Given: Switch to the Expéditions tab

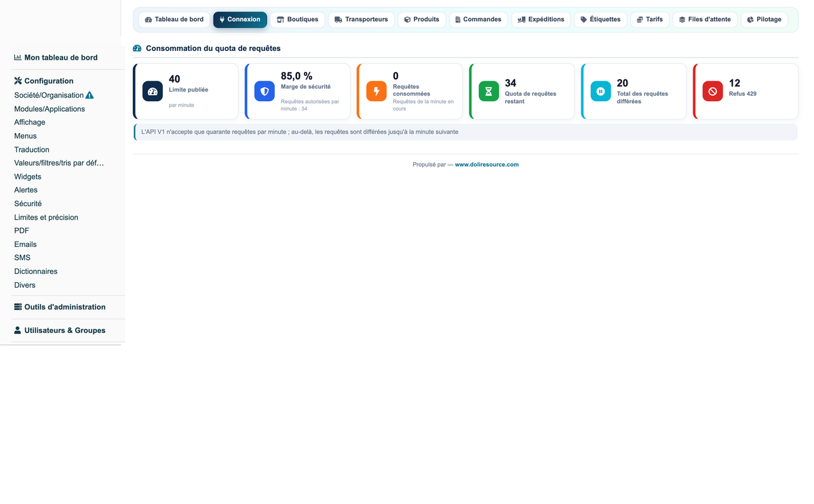Looking at the screenshot, I should pyautogui.click(x=541, y=20).
